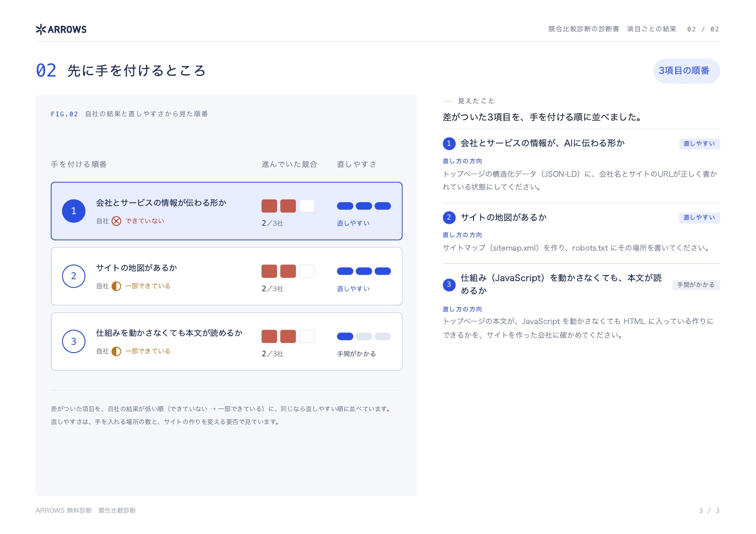Click the JSON-LD fix instruction paragraph
756x534 pixels.
click(580, 180)
